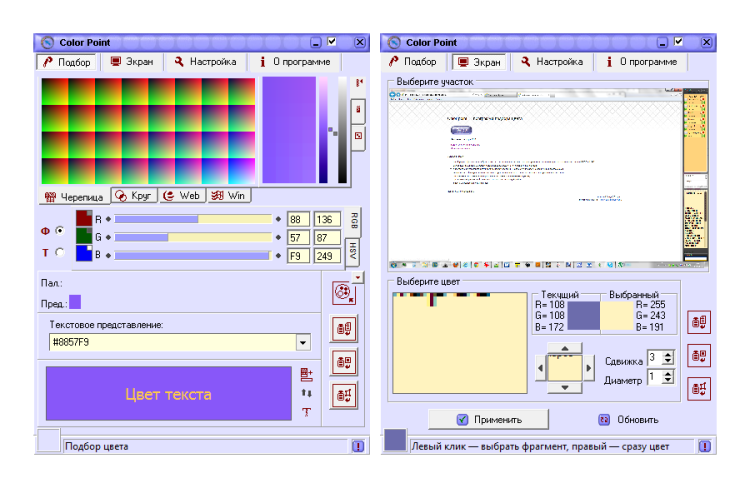Click the grayscale brightness strip
Viewport: 750px width, 488px height.
coord(342,130)
